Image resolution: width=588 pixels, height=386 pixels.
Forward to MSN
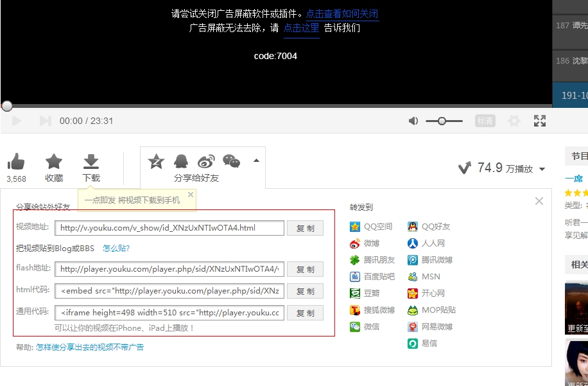(x=424, y=277)
